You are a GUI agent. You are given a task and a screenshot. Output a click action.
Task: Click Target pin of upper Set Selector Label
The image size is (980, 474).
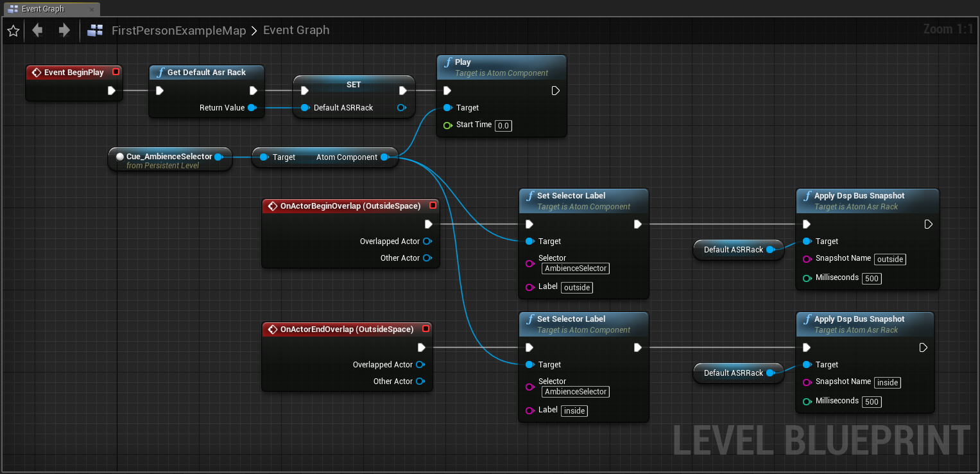click(x=529, y=241)
